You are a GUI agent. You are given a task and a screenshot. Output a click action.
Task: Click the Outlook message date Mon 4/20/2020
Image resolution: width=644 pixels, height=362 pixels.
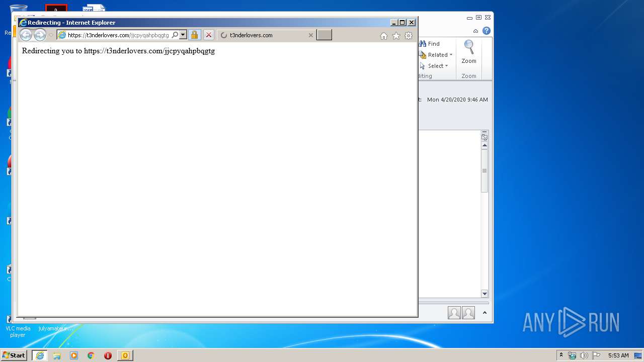[x=457, y=100]
